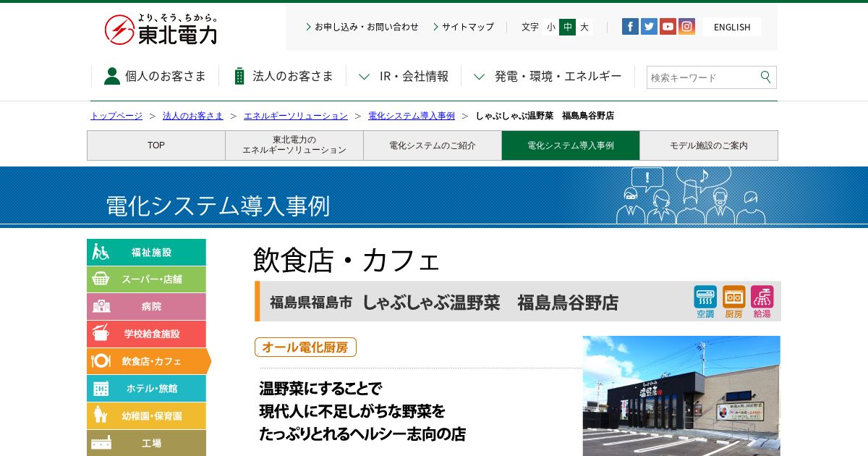This screenshot has width=868, height=456.
Task: Click the hospital icon for 病院
Action: pyautogui.click(x=101, y=306)
